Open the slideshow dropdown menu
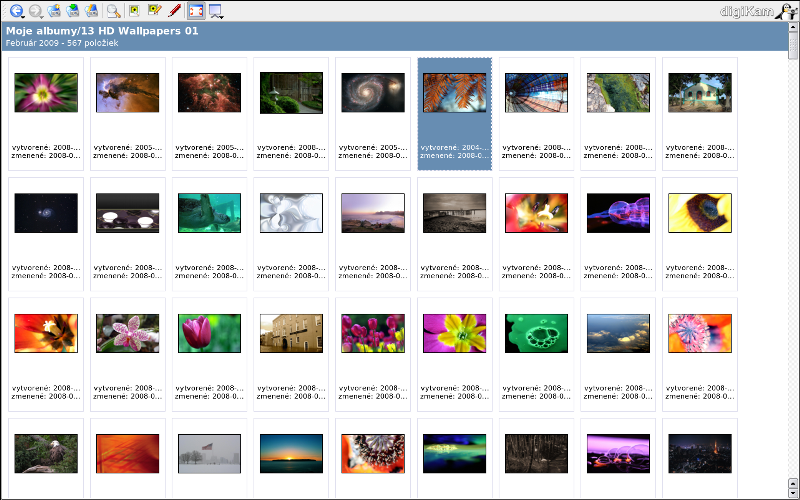 [216, 11]
